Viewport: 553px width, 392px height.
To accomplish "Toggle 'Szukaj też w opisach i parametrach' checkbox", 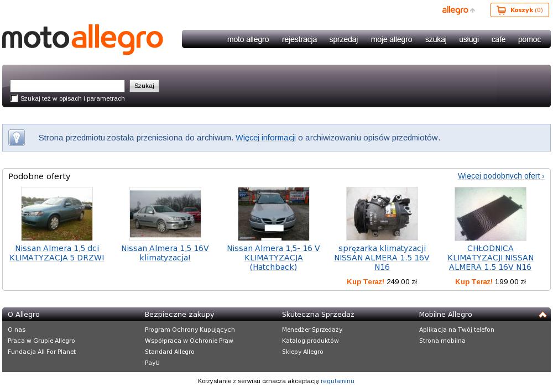I will pyautogui.click(x=14, y=98).
